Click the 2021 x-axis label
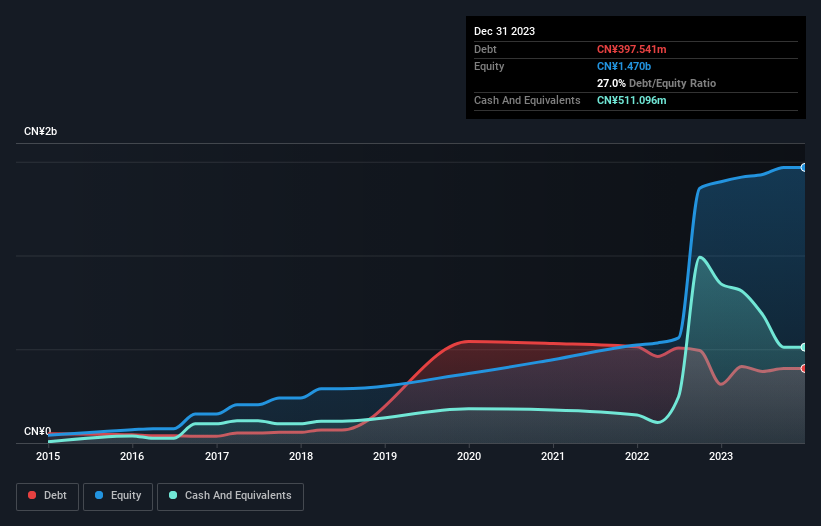The width and height of the screenshot is (821, 526). tap(553, 456)
